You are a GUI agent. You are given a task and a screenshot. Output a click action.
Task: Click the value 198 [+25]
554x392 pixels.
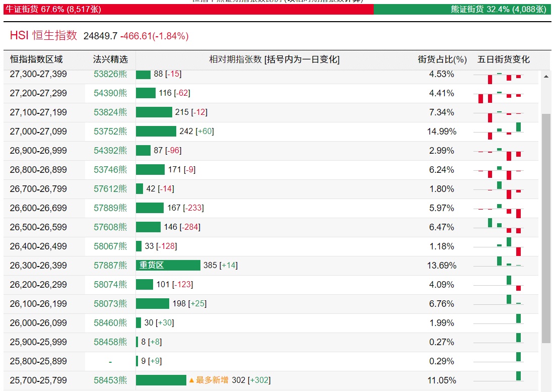[x=189, y=304]
